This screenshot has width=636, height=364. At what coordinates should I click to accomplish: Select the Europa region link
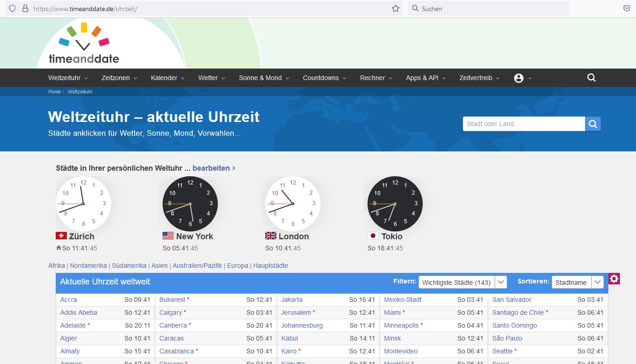coord(238,266)
